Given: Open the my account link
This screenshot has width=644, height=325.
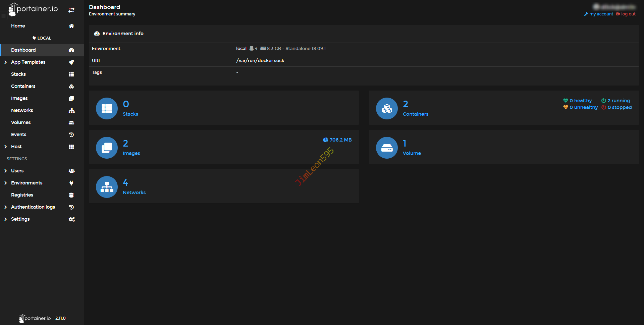Looking at the screenshot, I should pos(601,14).
